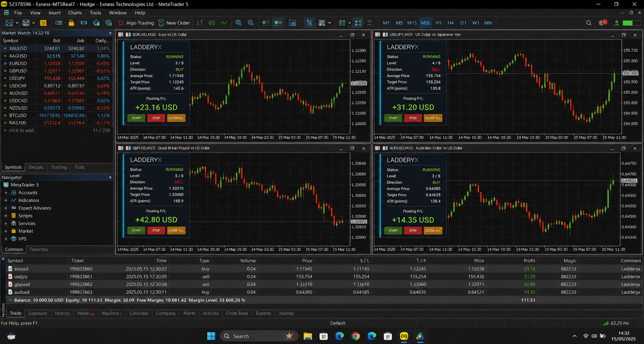This screenshot has width=644, height=344.
Task: Open the Charts menu
Action: pos(75,13)
